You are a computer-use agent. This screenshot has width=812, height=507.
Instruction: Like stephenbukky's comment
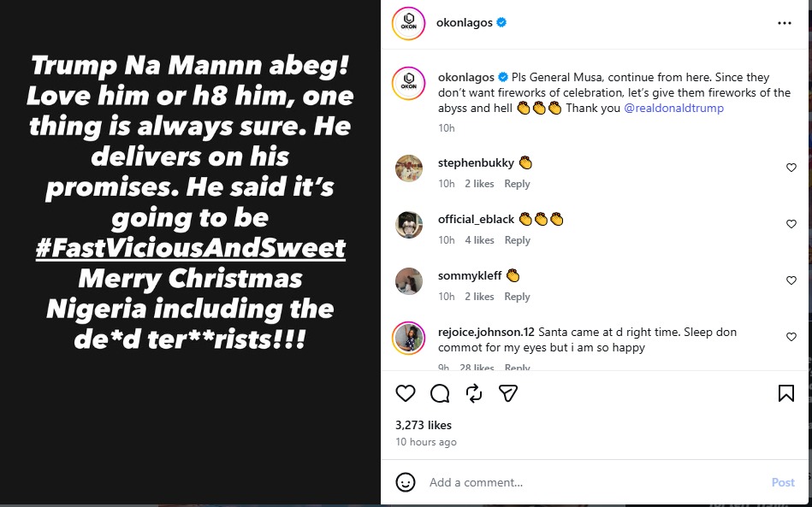coord(791,168)
